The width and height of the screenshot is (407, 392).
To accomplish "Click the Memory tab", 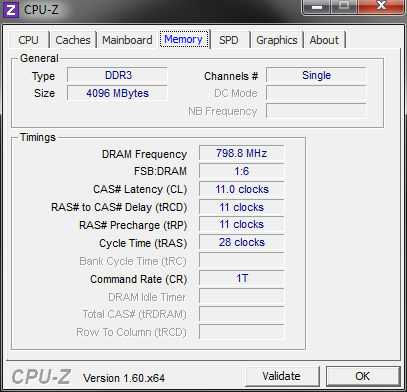I will (184, 39).
